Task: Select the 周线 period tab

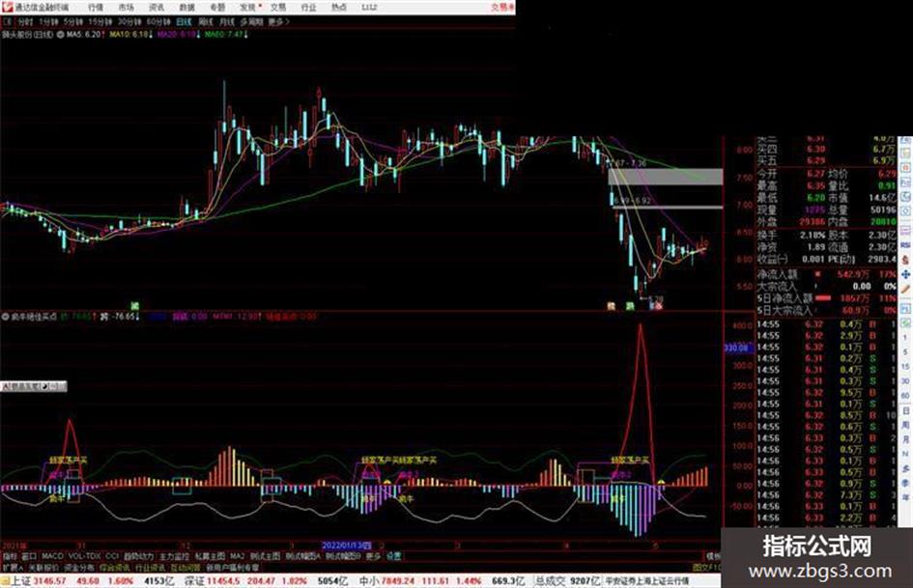Action: [206, 21]
